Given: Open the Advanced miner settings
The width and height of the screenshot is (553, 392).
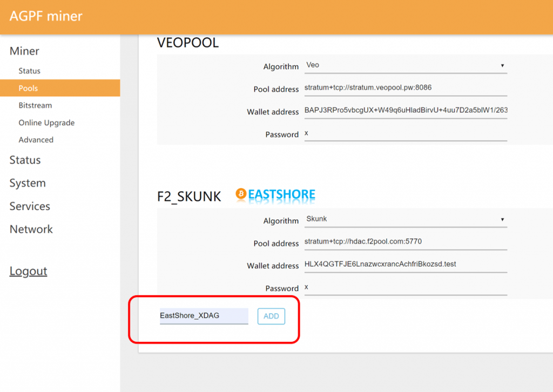Looking at the screenshot, I should [36, 140].
